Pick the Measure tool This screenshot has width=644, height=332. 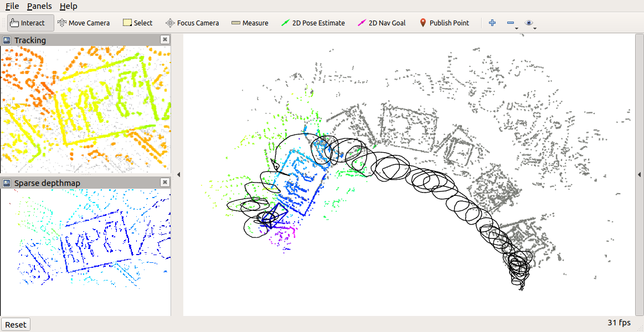click(250, 23)
